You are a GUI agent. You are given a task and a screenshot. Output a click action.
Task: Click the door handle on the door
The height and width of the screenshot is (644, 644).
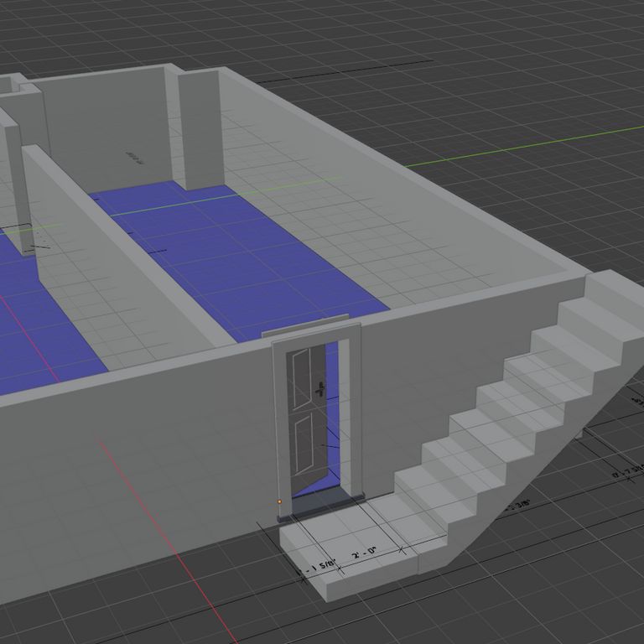click(320, 390)
